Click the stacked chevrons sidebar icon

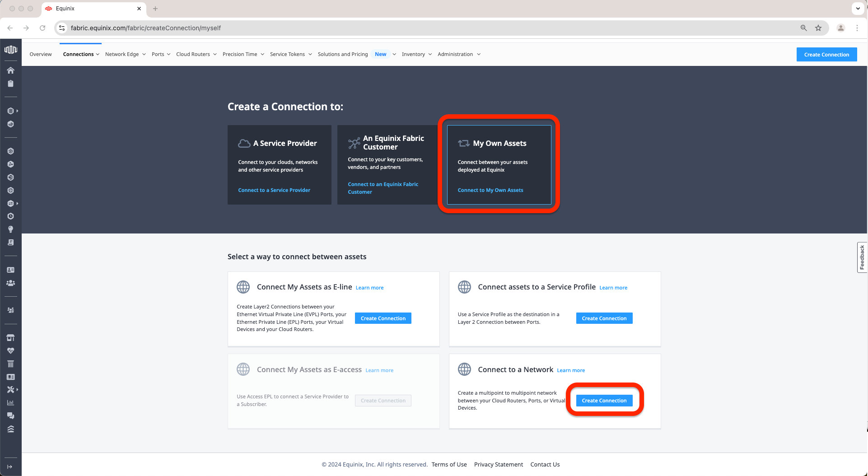[x=11, y=429]
